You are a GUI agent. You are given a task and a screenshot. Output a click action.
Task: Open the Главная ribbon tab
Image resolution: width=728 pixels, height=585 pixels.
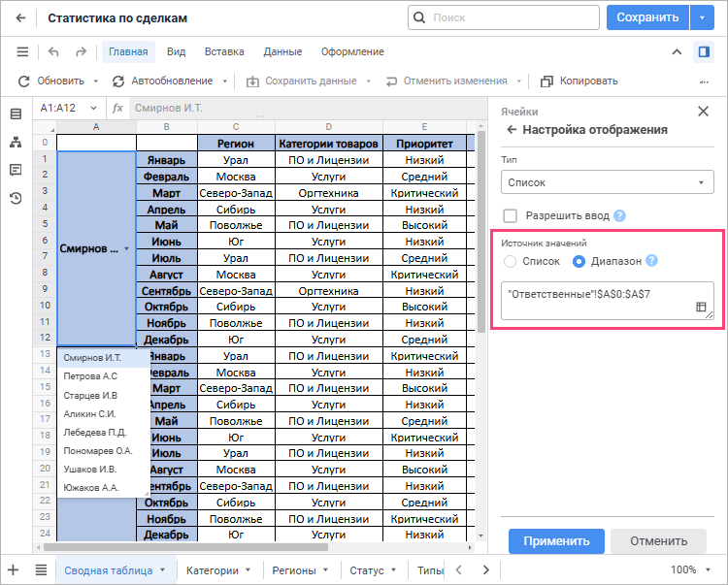(x=128, y=51)
